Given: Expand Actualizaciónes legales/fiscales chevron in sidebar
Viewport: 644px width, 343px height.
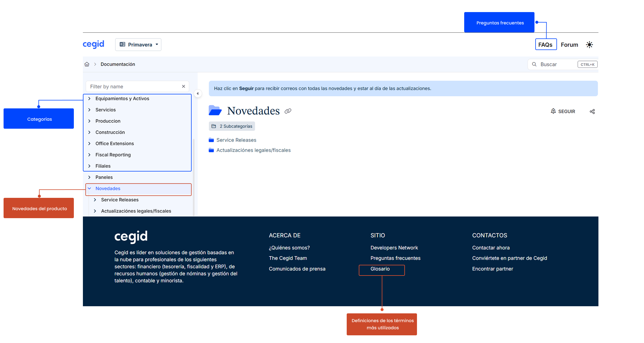Looking at the screenshot, I should pyautogui.click(x=95, y=211).
